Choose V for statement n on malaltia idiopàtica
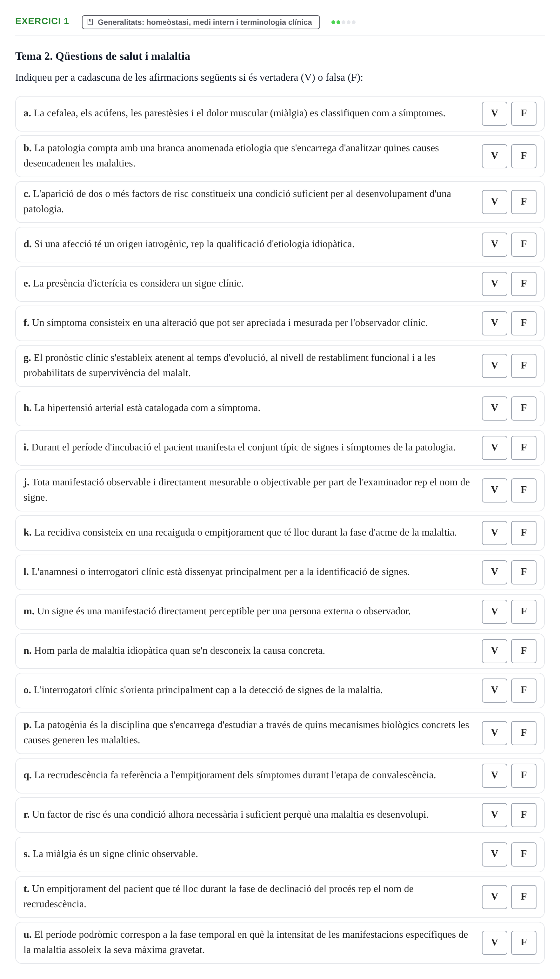 click(x=494, y=651)
